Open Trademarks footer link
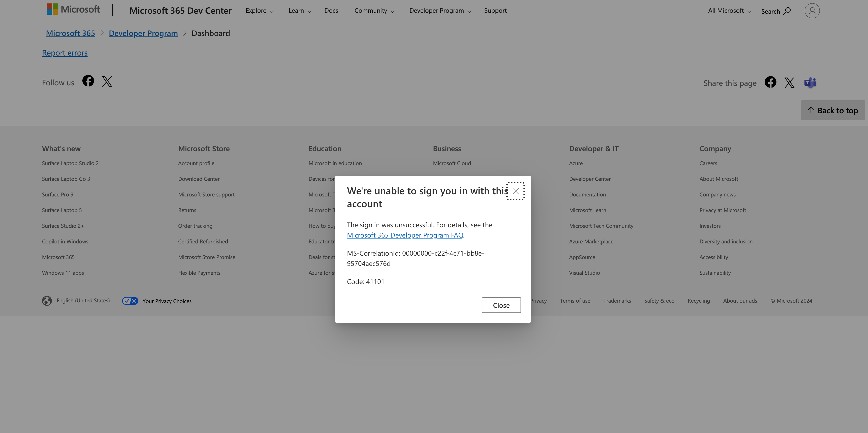 pyautogui.click(x=617, y=301)
